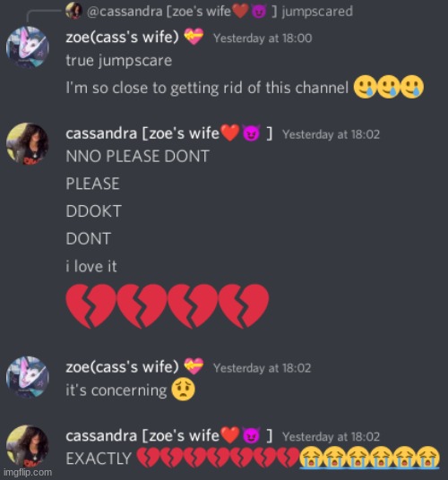
Task: Click the small avatar in the reply preview
Action: pos(73,11)
